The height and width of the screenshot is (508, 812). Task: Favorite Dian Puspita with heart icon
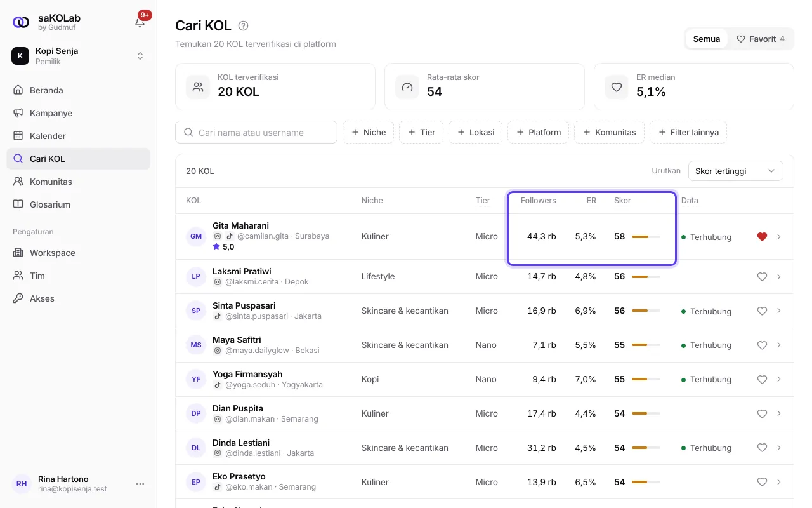[x=763, y=414]
